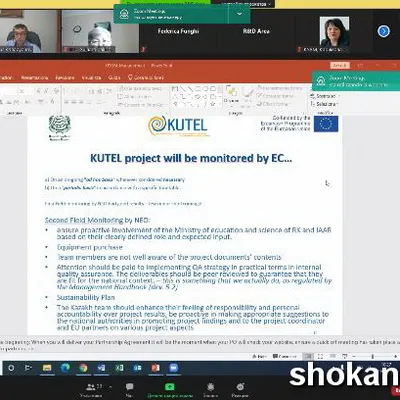The image size is (400, 400).
Task: Select the video thumbnail of the woman in red
Action: 334,32
